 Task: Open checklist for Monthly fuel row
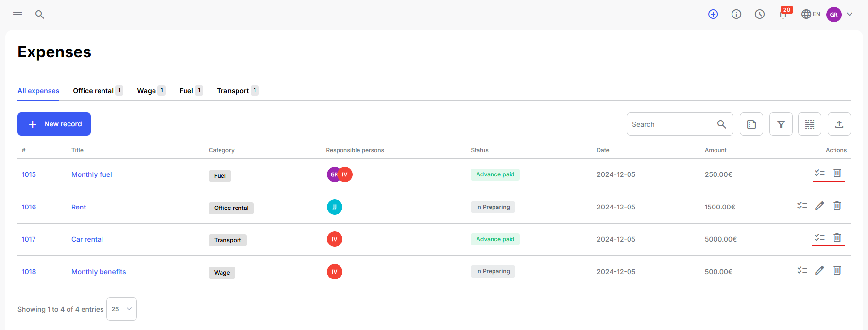coord(820,173)
